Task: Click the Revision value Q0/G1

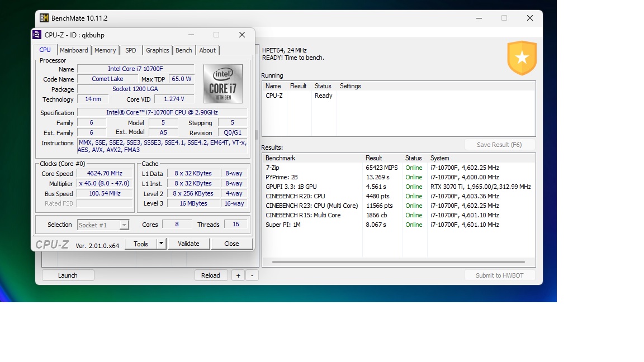Action: (x=233, y=132)
